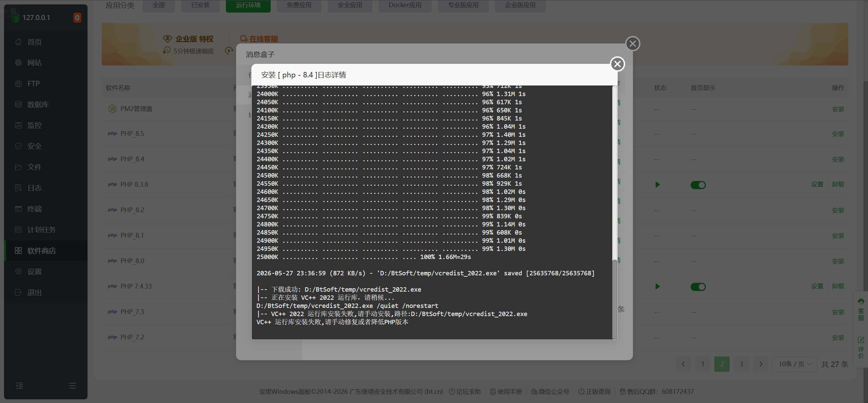Click 安装 for PHP_8.5

pyautogui.click(x=838, y=134)
